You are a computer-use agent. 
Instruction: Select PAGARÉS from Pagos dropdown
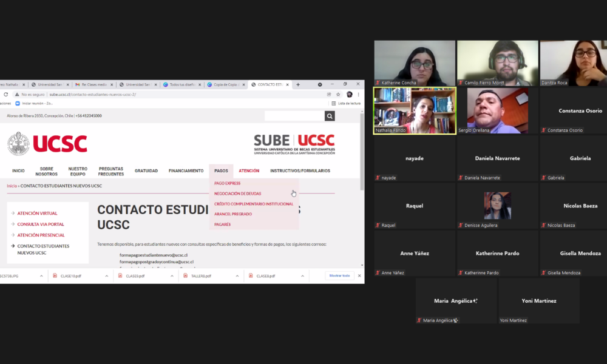(222, 224)
